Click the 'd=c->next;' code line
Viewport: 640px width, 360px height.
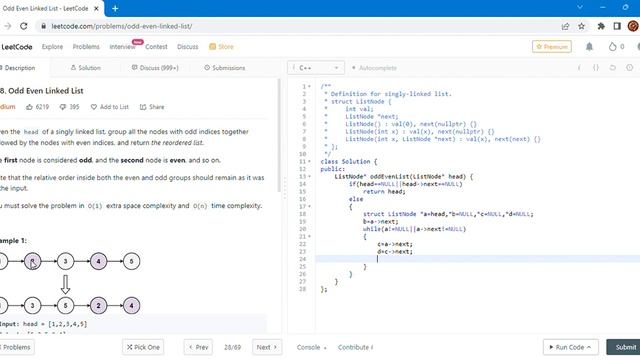point(395,252)
